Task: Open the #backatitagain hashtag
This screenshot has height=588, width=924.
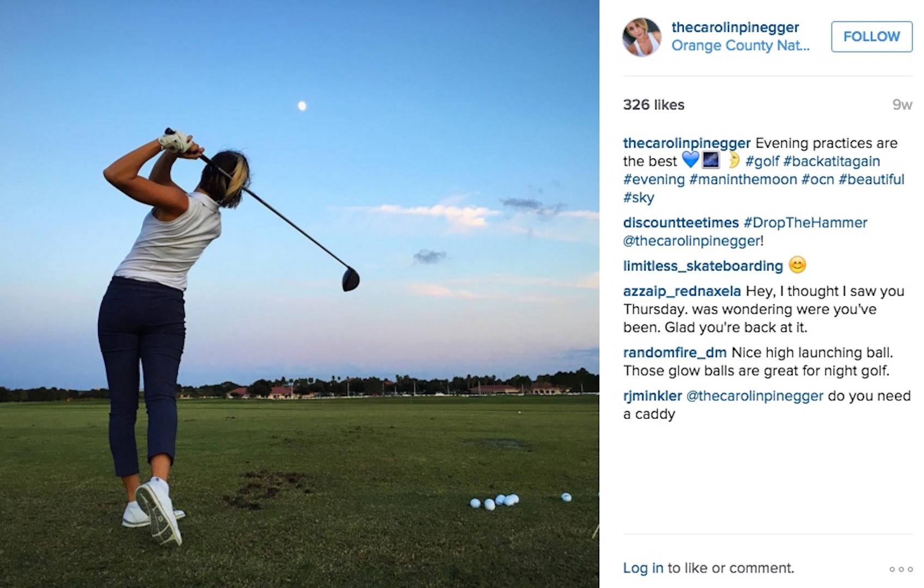Action: 832,161
